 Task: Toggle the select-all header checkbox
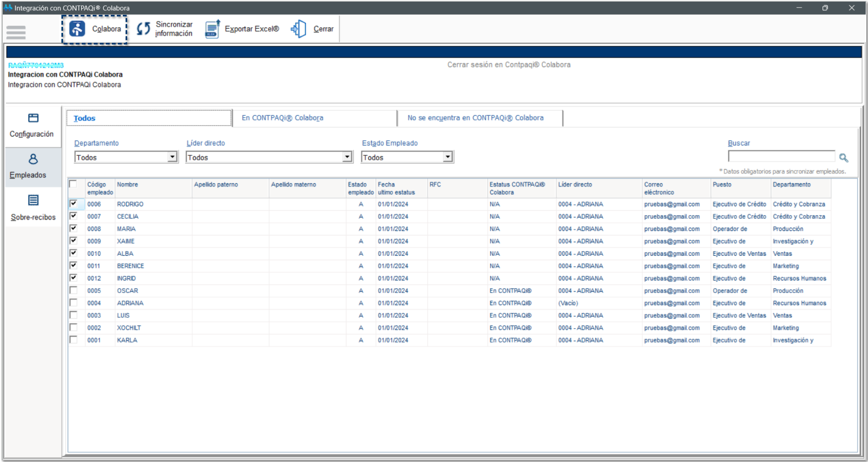click(x=73, y=184)
